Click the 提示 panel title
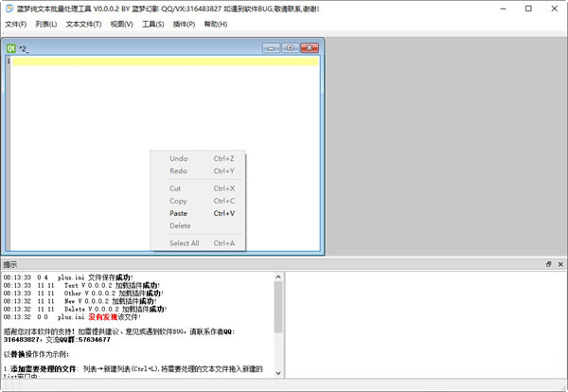The width and height of the screenshot is (568, 392). [x=10, y=264]
